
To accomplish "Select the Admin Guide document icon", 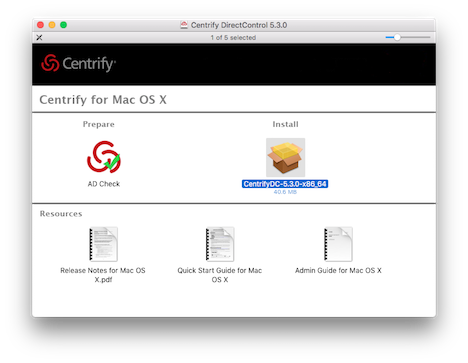I will [338, 244].
